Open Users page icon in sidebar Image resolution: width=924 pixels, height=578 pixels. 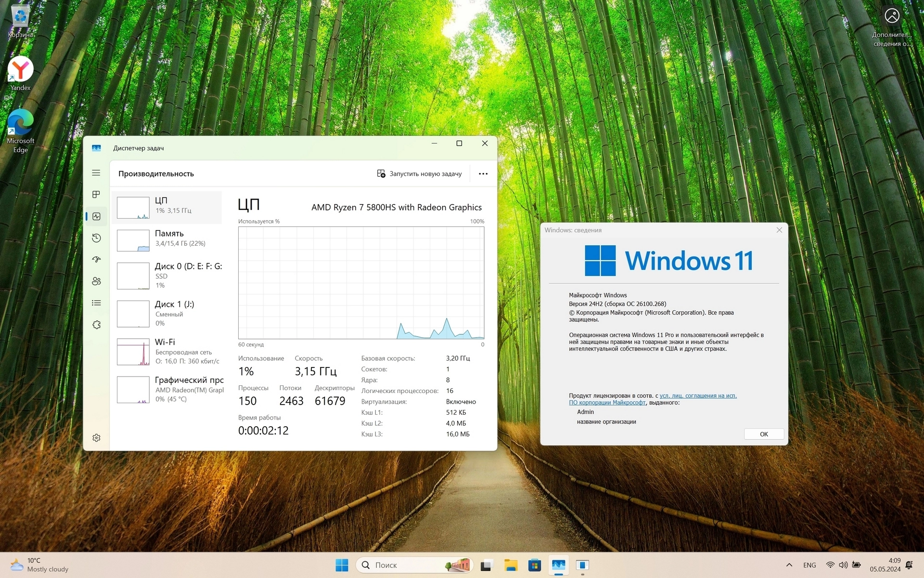coord(96,281)
